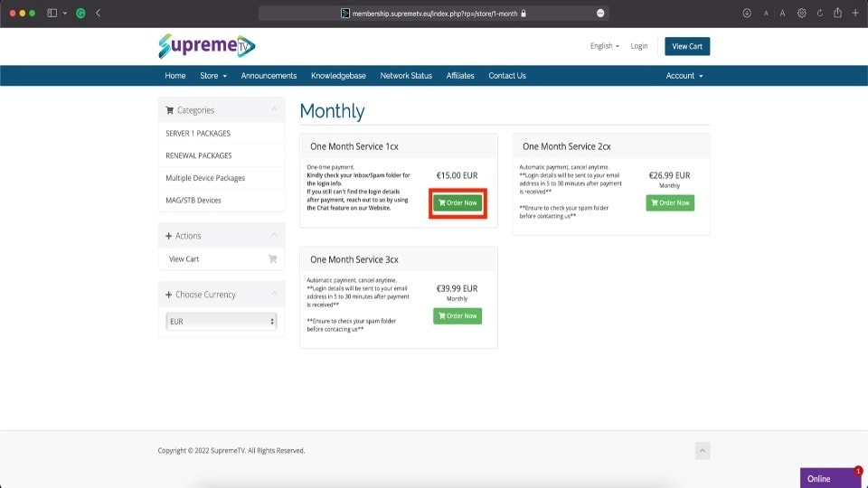Click the Login link

(639, 46)
